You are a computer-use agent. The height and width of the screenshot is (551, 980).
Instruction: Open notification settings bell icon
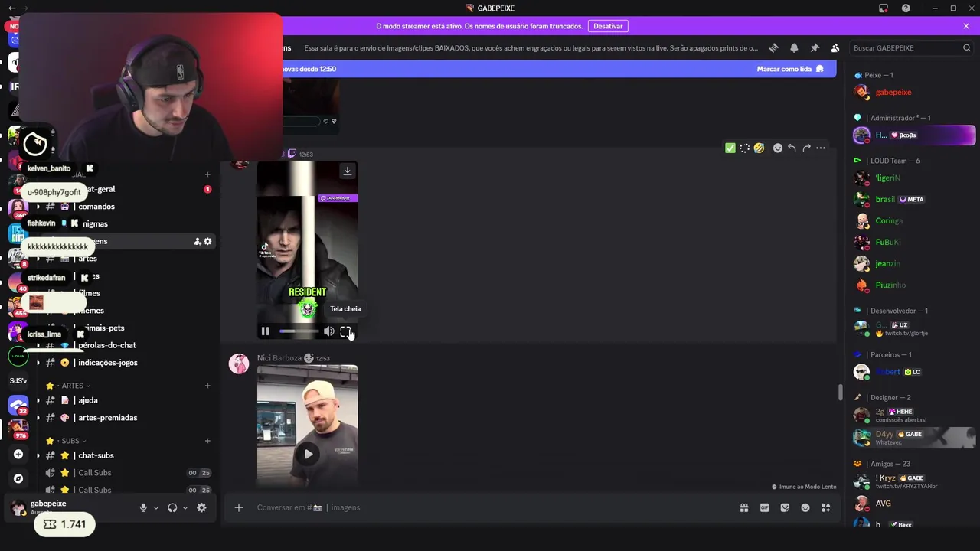pyautogui.click(x=794, y=47)
